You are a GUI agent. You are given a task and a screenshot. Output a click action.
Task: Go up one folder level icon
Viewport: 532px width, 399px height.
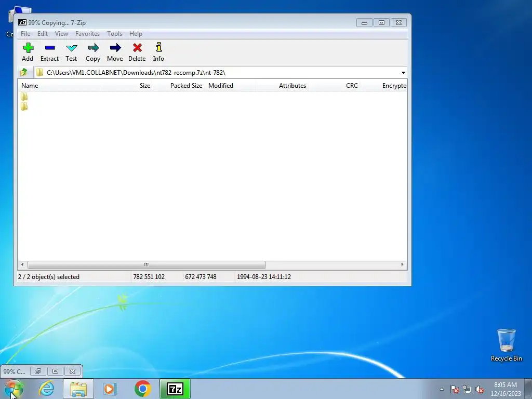point(24,72)
